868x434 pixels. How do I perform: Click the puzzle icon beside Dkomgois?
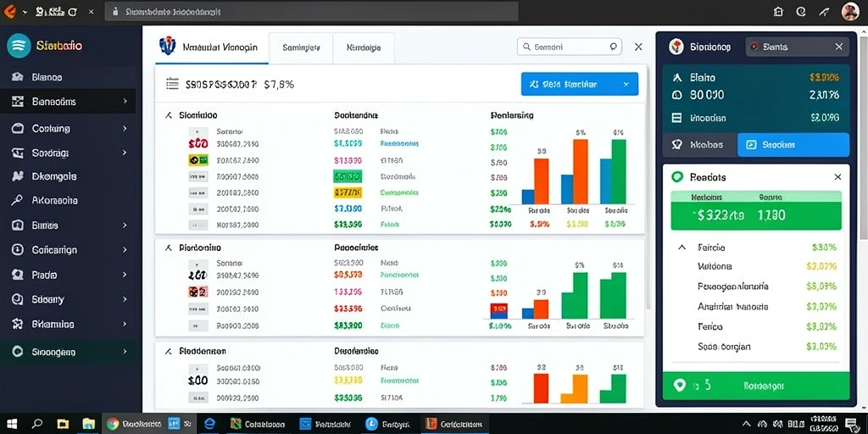pyautogui.click(x=17, y=176)
